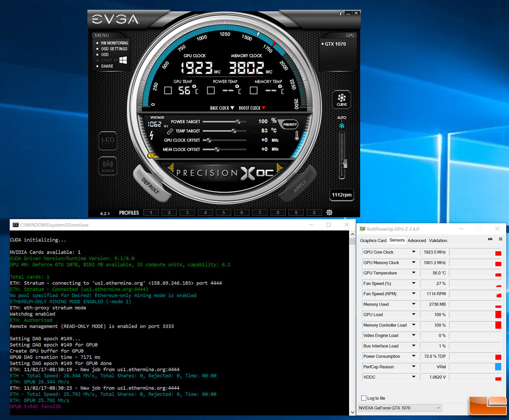Open the PerfCap Reason sensor dropdown
Screen dimensions: 509x420
(x=414, y=367)
